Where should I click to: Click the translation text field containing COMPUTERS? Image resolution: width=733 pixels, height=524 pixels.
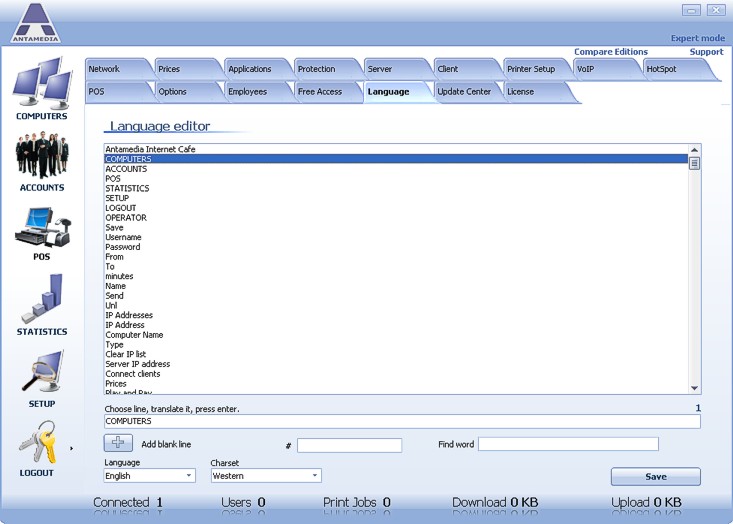click(x=402, y=421)
